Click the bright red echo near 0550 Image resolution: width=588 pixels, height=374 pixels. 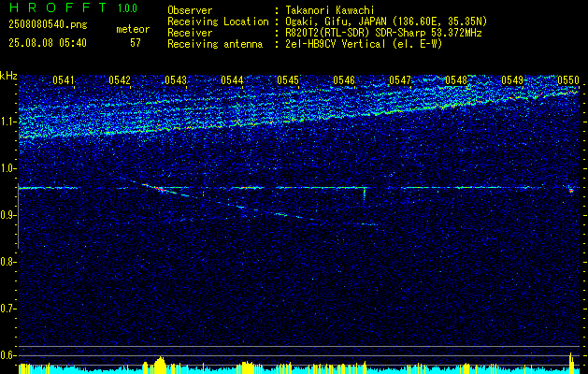(571, 191)
